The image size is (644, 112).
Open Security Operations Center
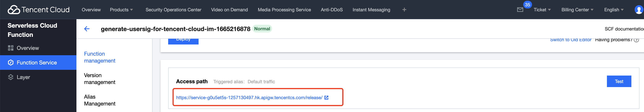click(x=173, y=10)
